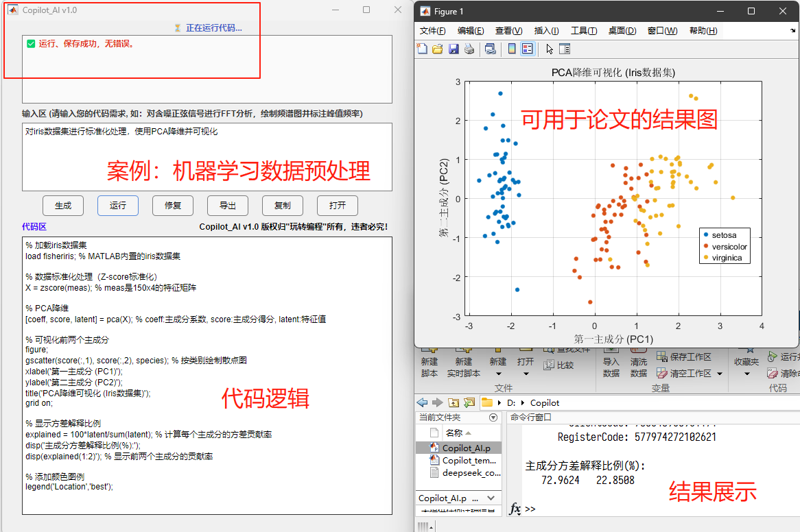Expand the Copilot_AI.p details panel chevron

pos(491,498)
